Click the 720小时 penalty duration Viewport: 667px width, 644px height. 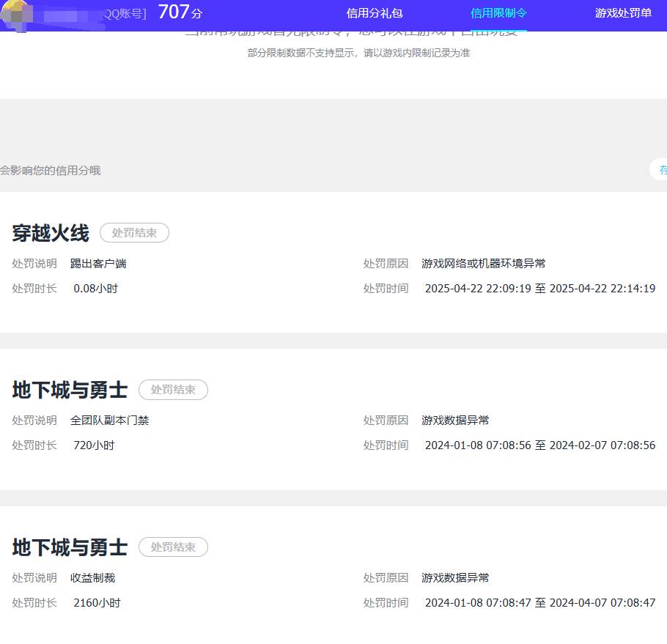(x=93, y=445)
